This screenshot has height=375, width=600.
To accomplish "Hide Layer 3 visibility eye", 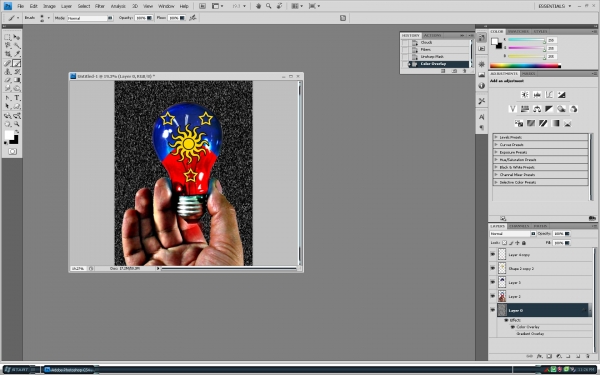I will 492,282.
